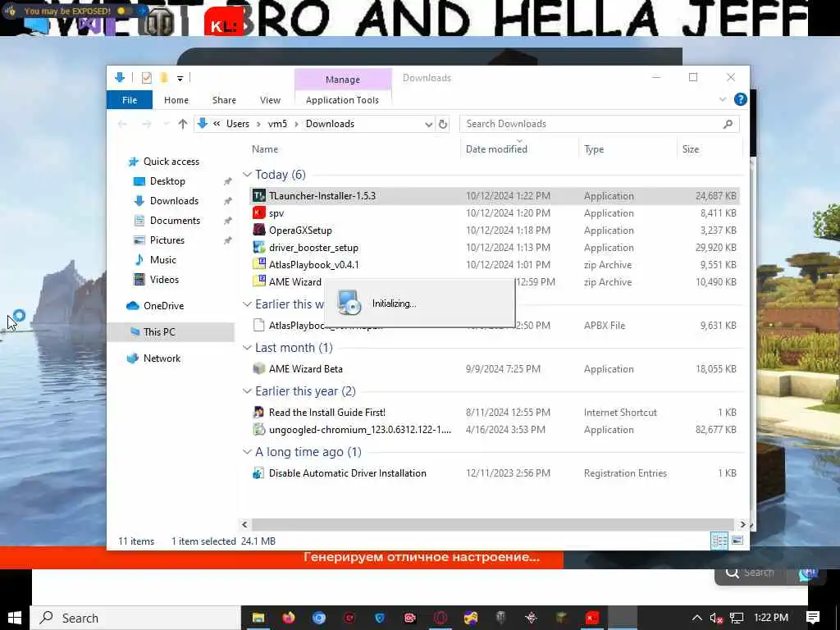Click the New folder quick access icon
This screenshot has height=630, width=840.
click(x=164, y=78)
